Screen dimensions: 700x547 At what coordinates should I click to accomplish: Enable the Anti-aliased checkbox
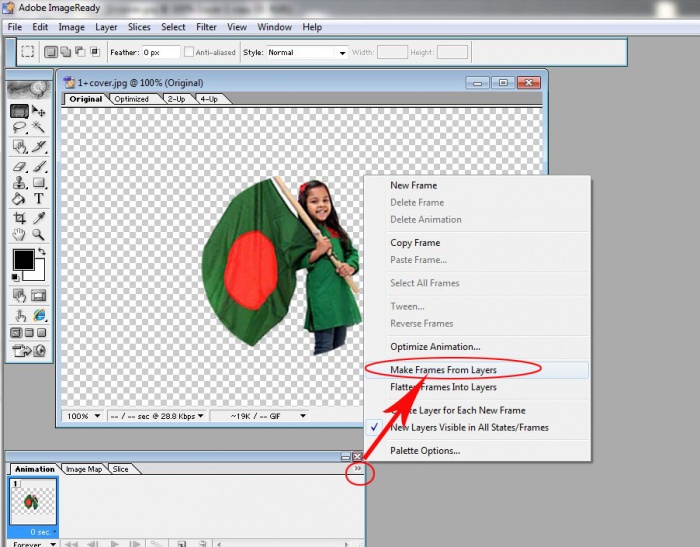click(190, 52)
